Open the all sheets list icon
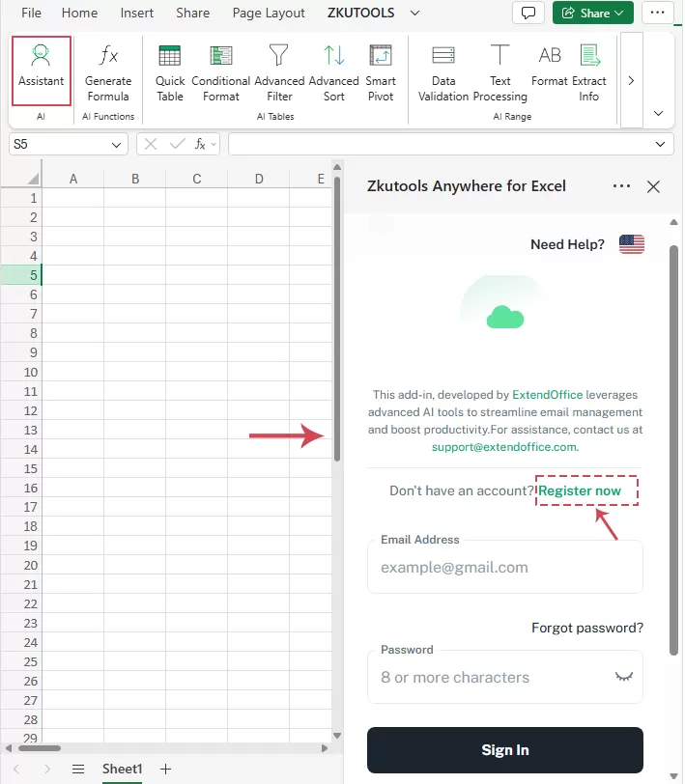Screen dimensions: 685x784 [x=78, y=769]
